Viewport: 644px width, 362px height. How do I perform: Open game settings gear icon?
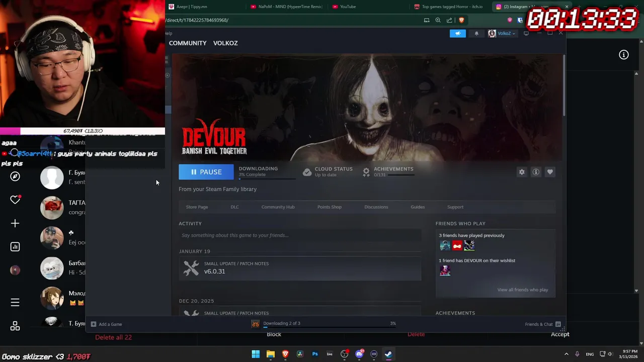522,172
